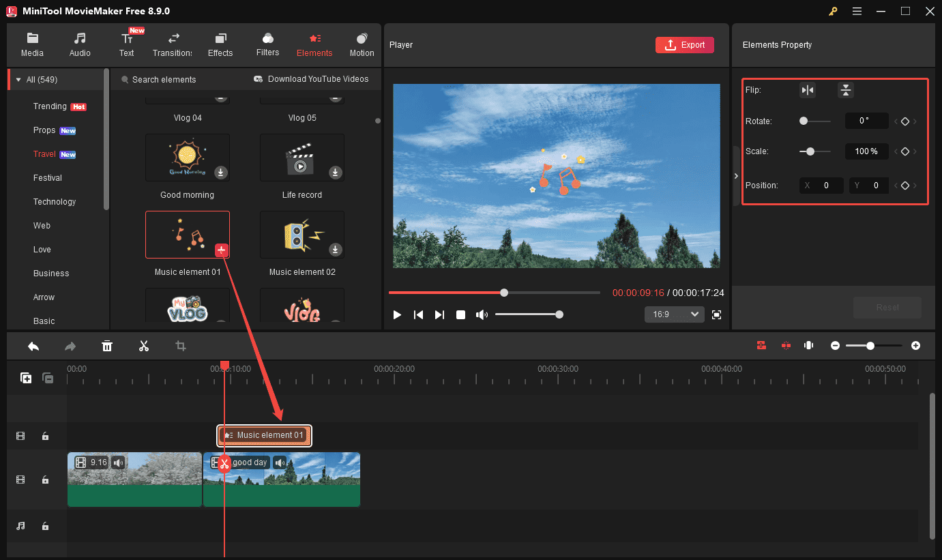Mute audio of the 9.16 clip

(119, 462)
